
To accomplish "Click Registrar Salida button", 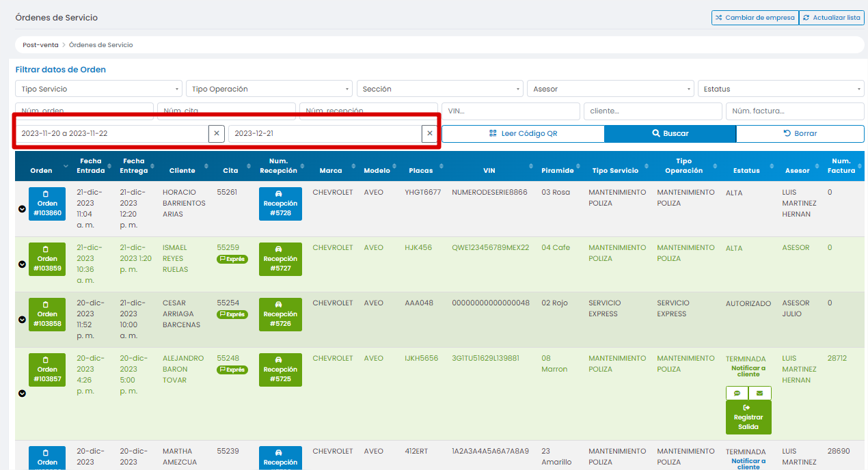I will point(748,417).
